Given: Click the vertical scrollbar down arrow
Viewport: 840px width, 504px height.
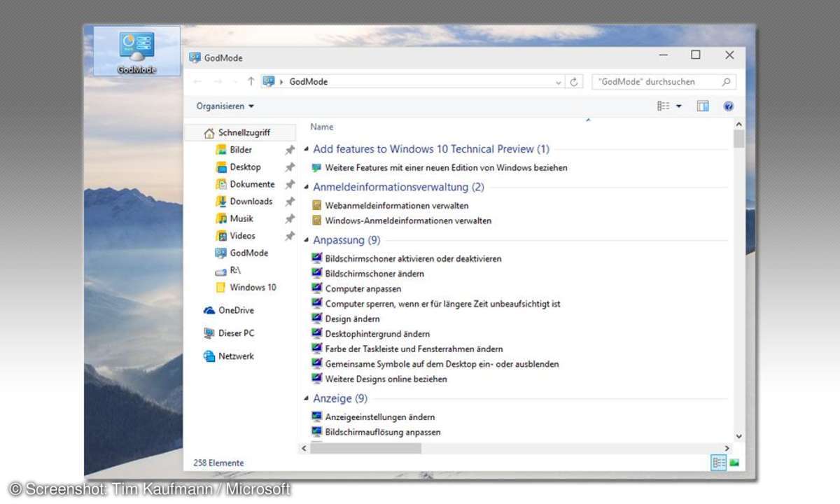Looking at the screenshot, I should click(x=739, y=436).
